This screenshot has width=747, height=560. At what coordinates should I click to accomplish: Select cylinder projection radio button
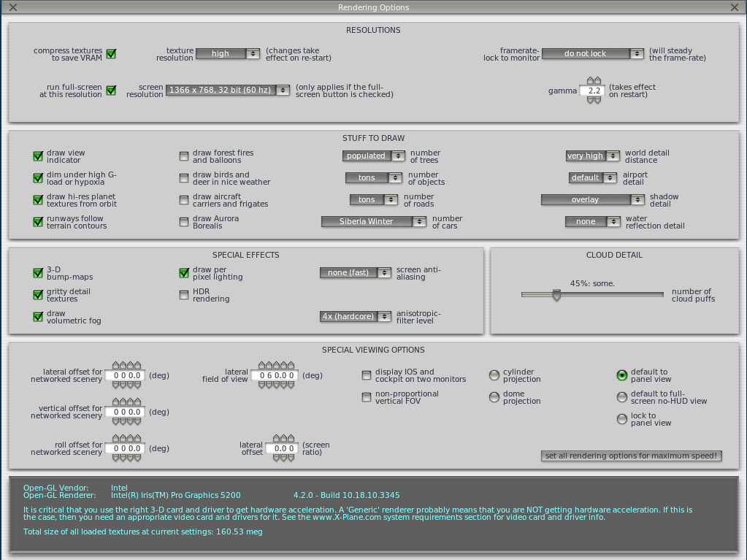pos(494,375)
